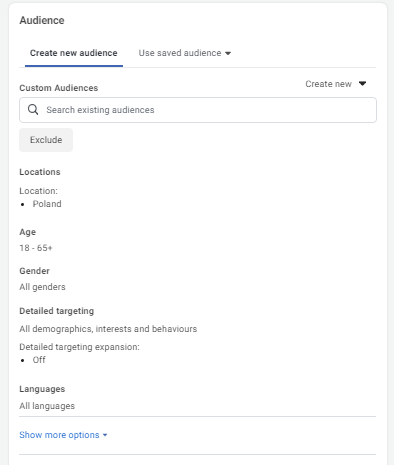
Task: Click the Detailed targeting heading
Action: pyautogui.click(x=57, y=311)
